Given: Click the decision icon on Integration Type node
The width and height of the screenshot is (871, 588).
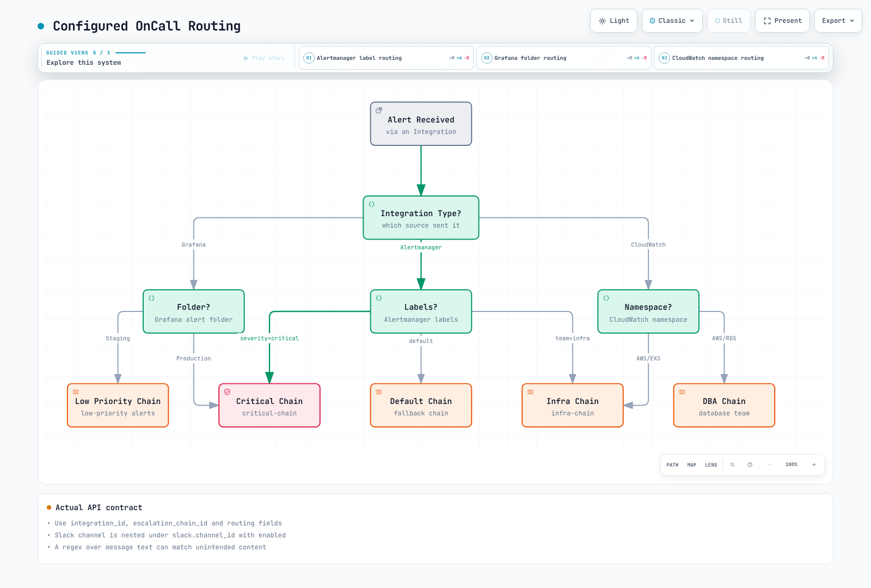Looking at the screenshot, I should [372, 204].
